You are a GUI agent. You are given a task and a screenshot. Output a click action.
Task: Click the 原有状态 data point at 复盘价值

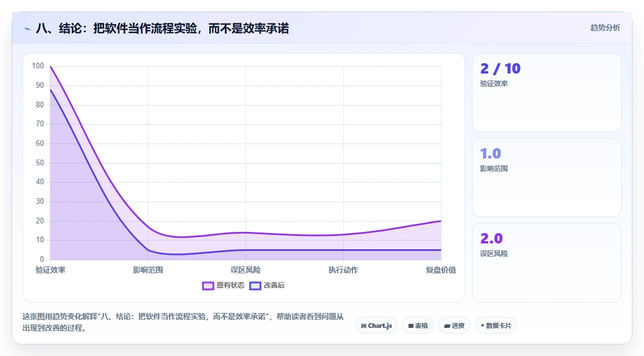click(440, 221)
